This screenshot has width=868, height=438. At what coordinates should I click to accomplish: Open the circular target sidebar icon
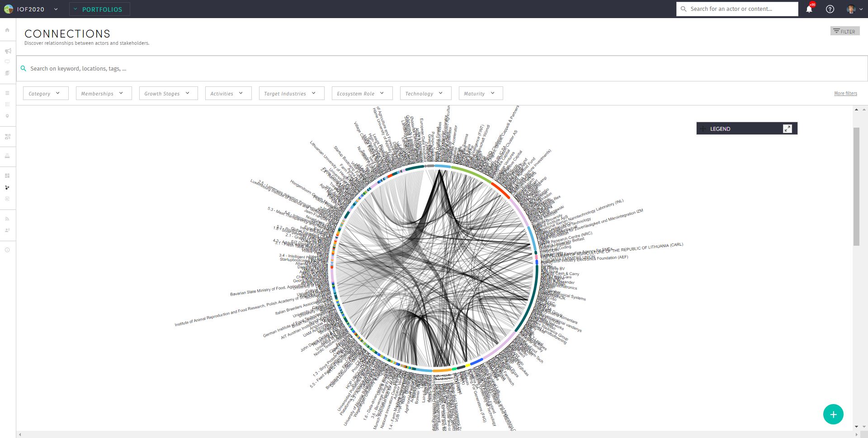[x=7, y=199]
